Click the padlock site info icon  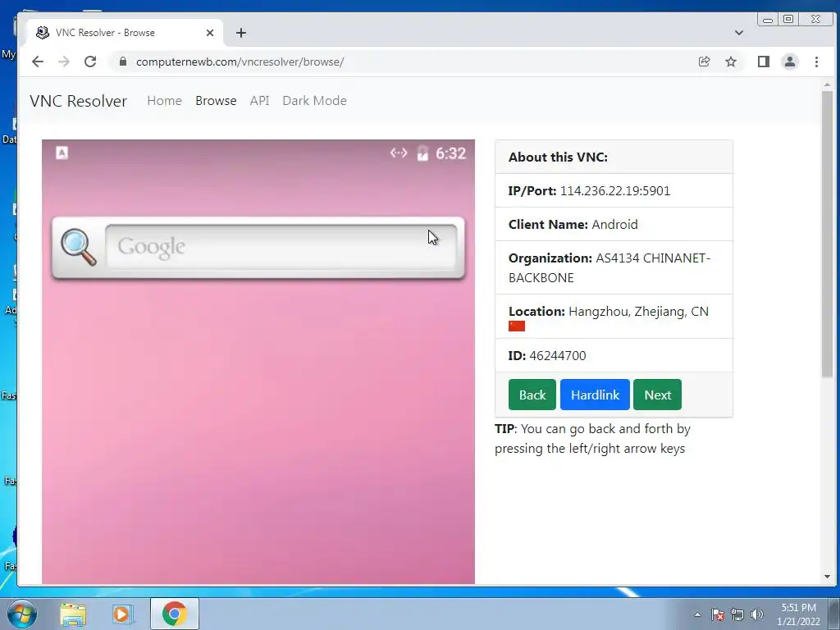123,62
